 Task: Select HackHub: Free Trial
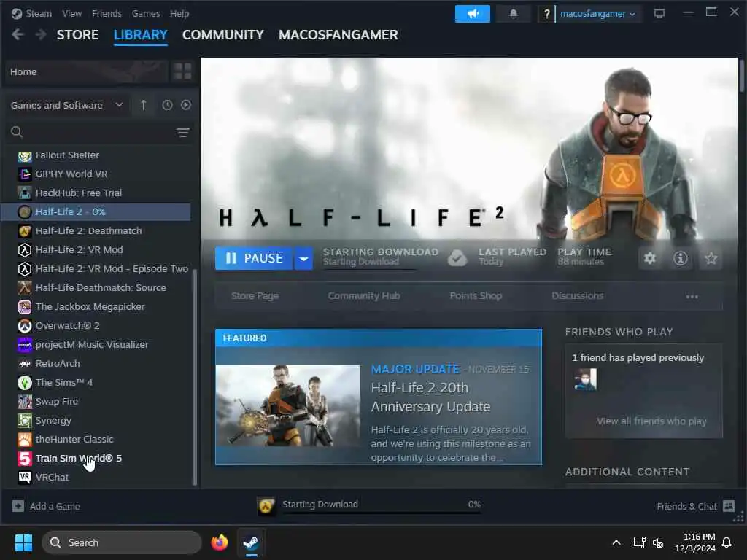(x=96, y=192)
